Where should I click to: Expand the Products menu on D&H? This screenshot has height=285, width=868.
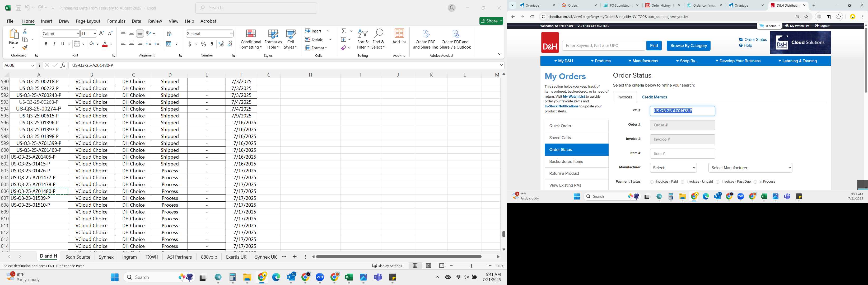[x=601, y=61]
